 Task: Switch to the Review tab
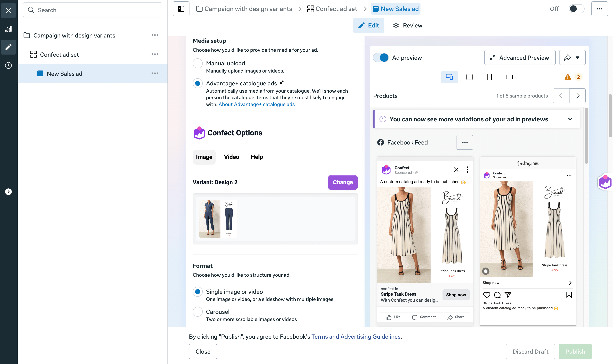407,26
